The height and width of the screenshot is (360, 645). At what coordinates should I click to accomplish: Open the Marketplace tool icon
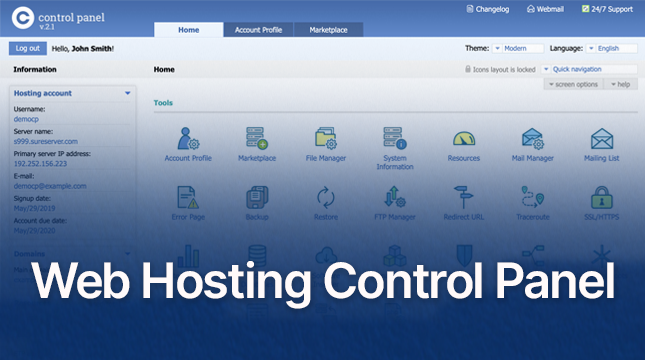[x=257, y=138]
